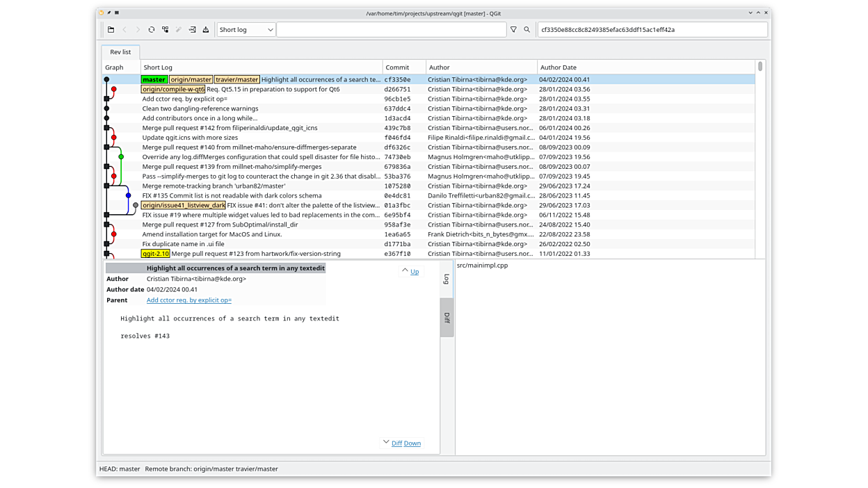Select the vertical Log tab
868x488 pixels.
[x=447, y=279]
